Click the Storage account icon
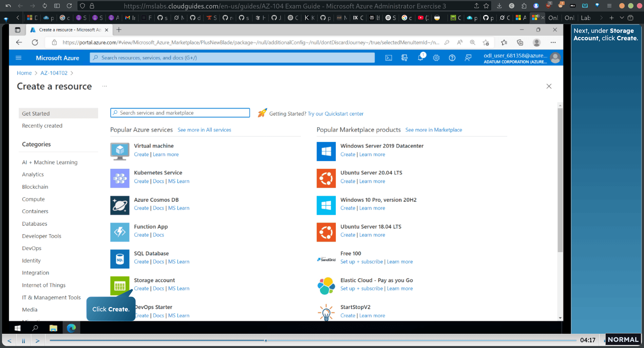Screen dimensions: 644x348 (x=120, y=286)
